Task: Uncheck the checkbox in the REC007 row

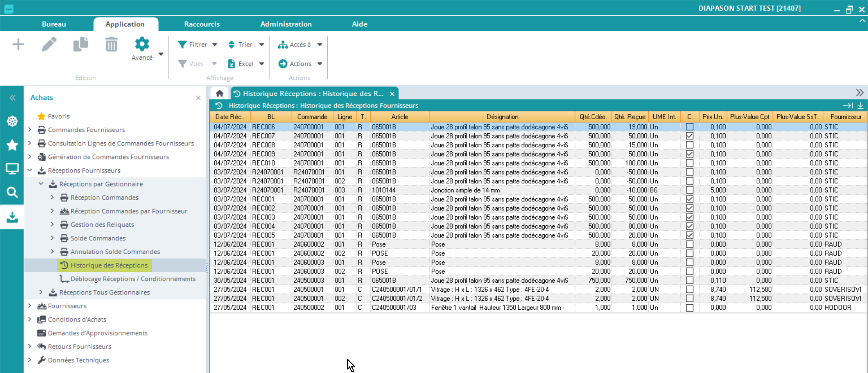Action: [x=689, y=136]
